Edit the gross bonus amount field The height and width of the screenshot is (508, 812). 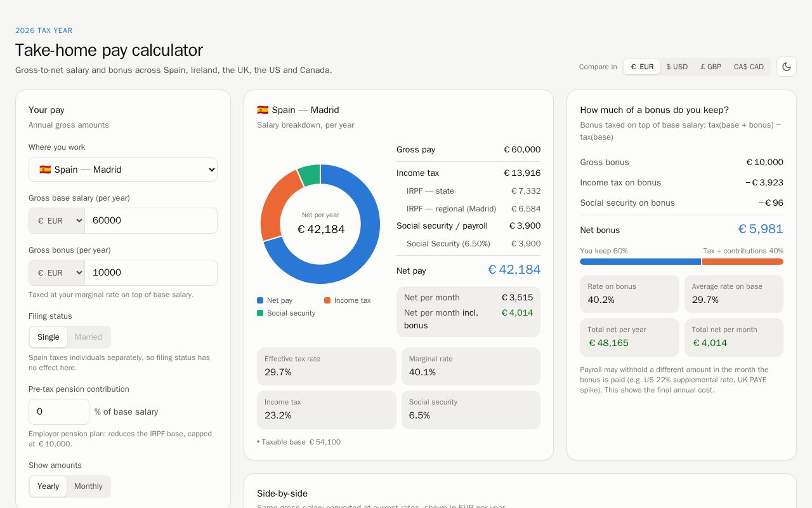point(151,272)
